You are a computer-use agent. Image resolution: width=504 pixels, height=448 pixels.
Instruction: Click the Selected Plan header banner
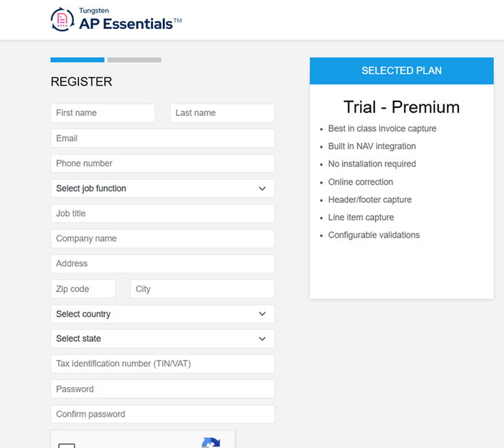[401, 71]
